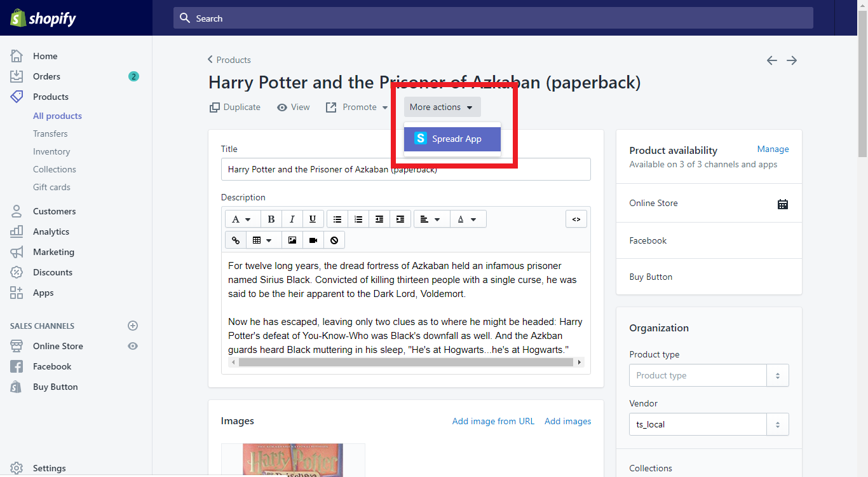
Task: Open Inventory sub-item
Action: pyautogui.click(x=51, y=151)
